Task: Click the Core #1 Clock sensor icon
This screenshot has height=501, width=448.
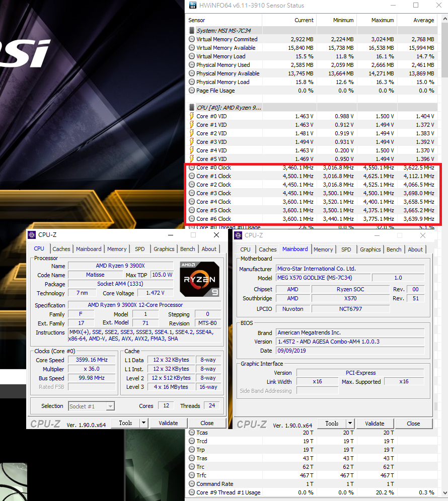Action: click(x=192, y=176)
